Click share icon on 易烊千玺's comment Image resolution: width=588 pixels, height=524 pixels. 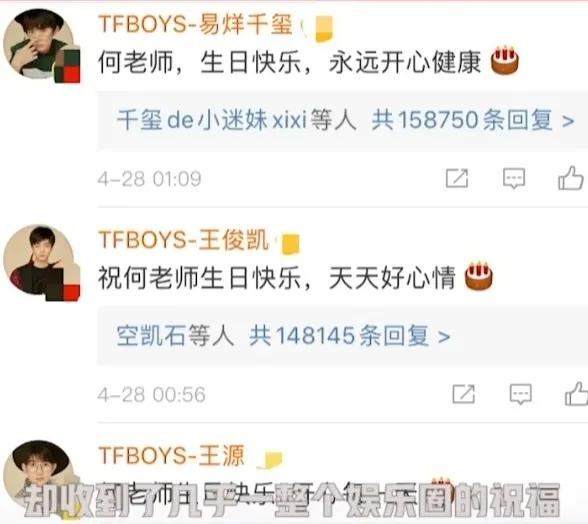(457, 178)
